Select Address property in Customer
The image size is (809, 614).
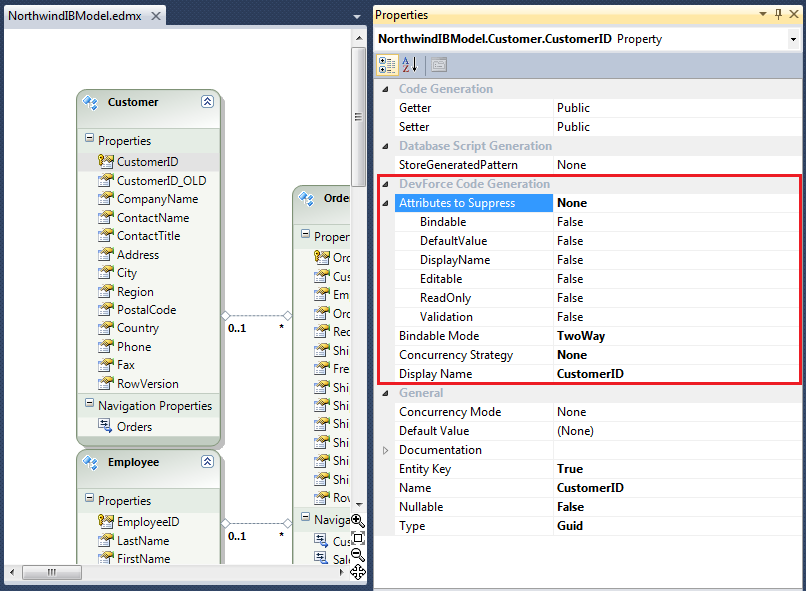[138, 255]
